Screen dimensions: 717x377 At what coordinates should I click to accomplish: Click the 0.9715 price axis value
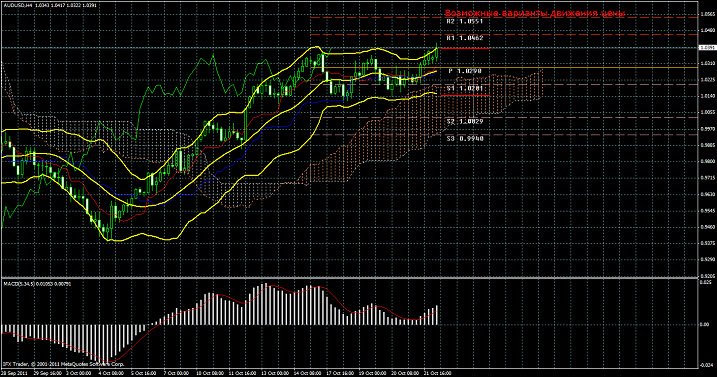point(707,178)
